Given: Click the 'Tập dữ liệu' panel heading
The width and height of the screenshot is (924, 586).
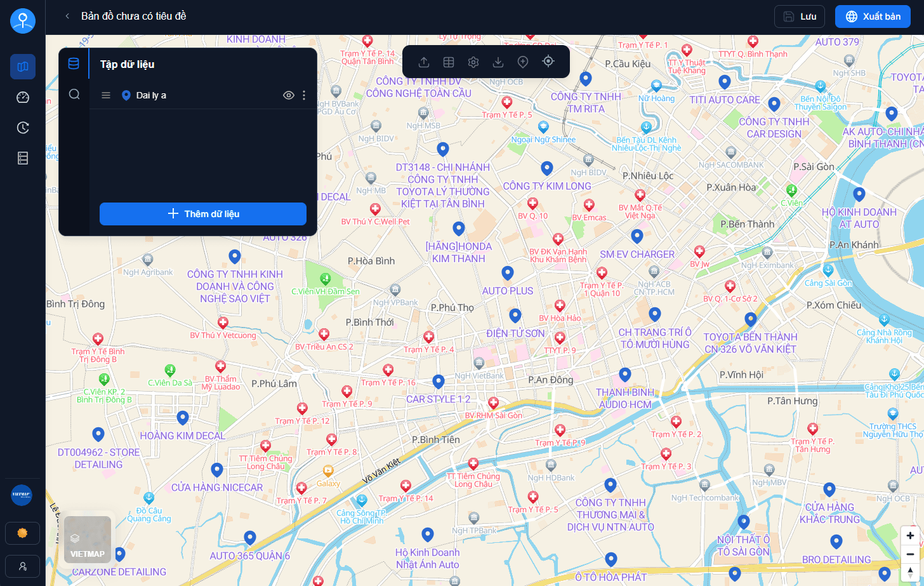Looking at the screenshot, I should 127,64.
